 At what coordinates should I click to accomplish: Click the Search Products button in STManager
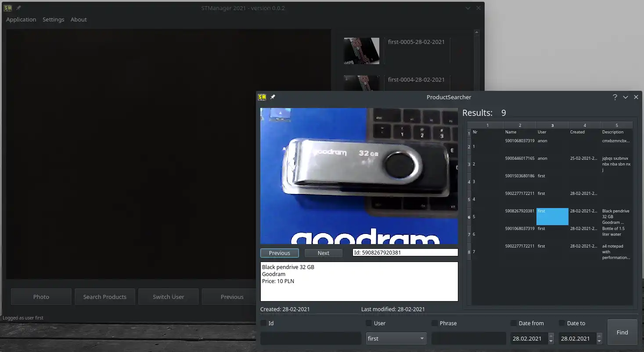point(105,297)
